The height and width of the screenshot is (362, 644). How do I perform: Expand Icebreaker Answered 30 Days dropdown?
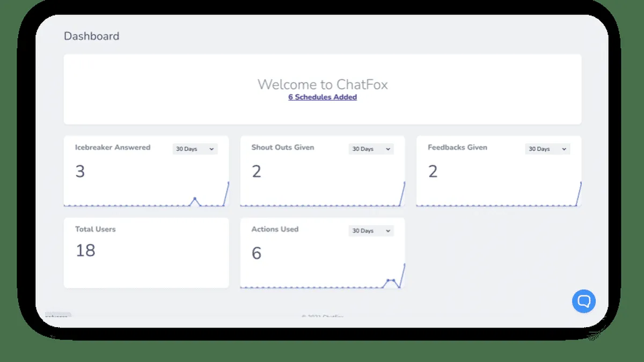(195, 149)
